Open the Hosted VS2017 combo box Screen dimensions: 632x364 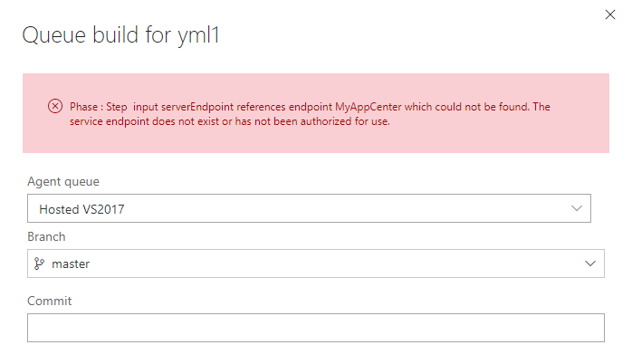[x=309, y=208]
